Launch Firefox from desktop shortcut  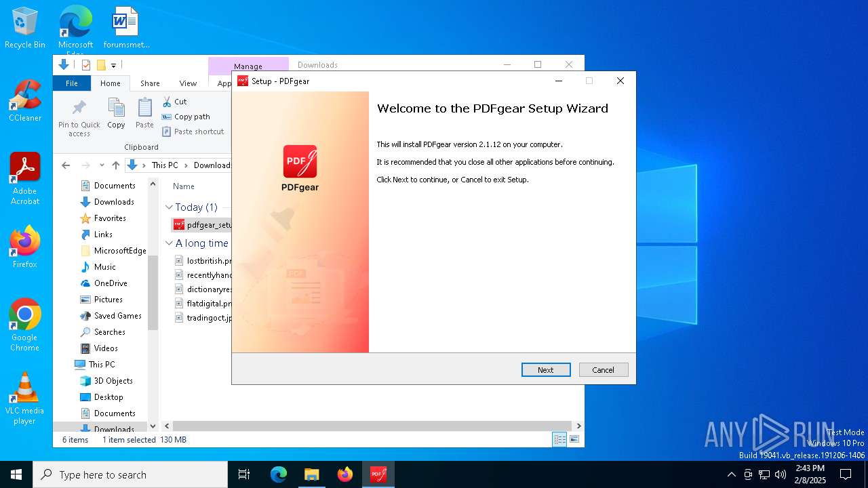[25, 247]
